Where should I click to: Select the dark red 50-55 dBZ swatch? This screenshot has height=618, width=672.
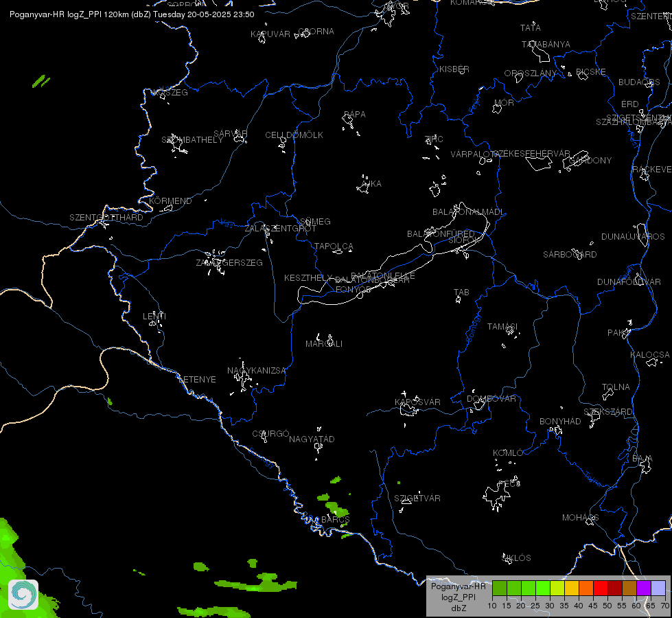[x=615, y=588]
